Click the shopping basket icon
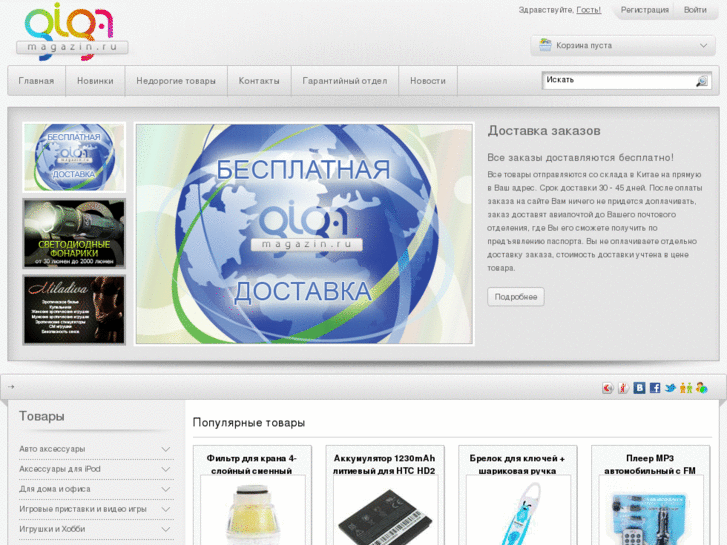The width and height of the screenshot is (727, 545). tap(545, 45)
